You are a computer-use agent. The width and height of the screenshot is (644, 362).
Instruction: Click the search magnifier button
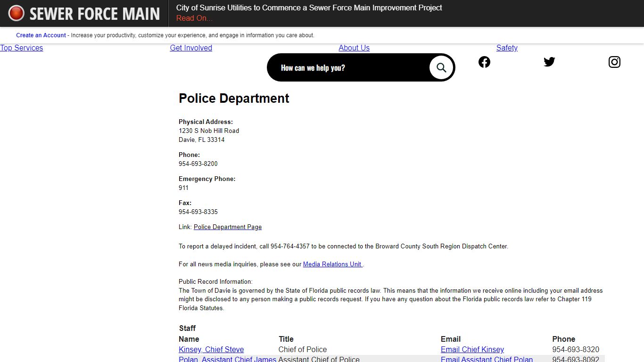441,67
